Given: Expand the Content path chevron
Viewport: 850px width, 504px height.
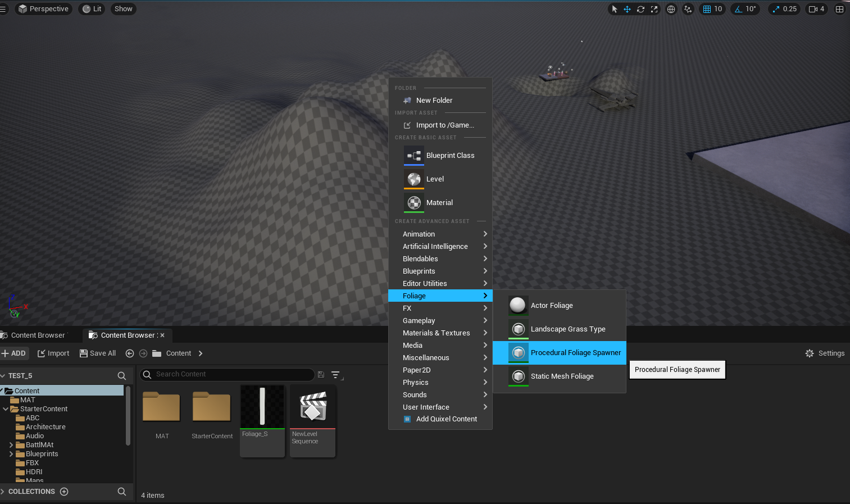Looking at the screenshot, I should 201,353.
